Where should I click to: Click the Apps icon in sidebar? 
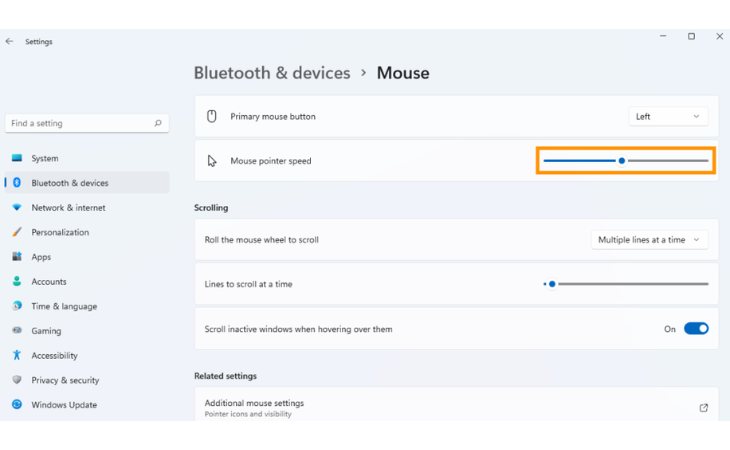click(x=17, y=257)
